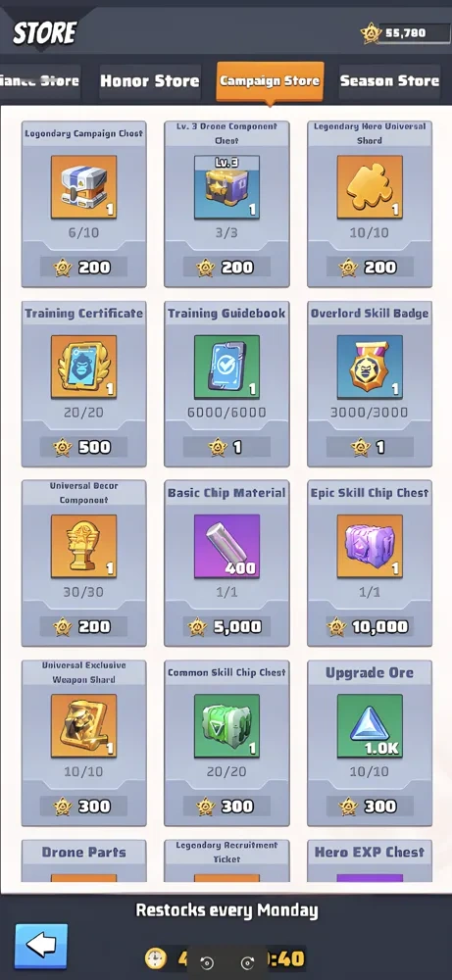
Task: Pick the Overlord Skill Badge medal icon
Action: [x=370, y=367]
